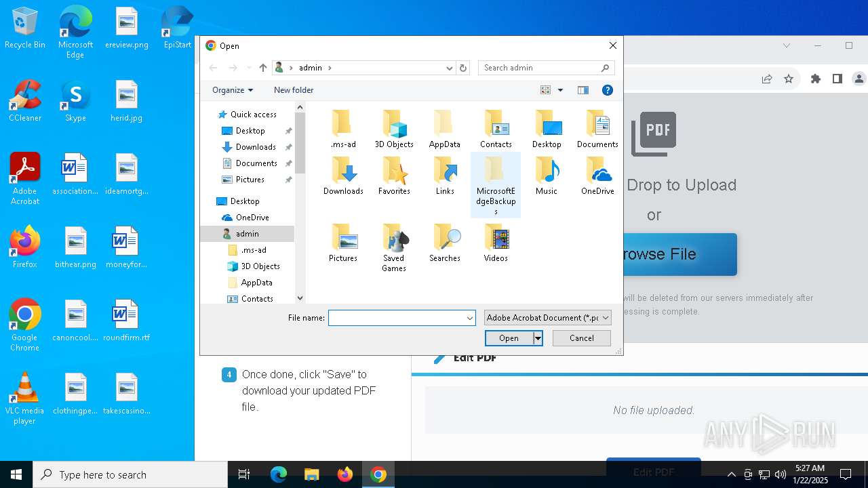868x488 pixels.
Task: Select the AppData folder in file list
Action: pyautogui.click(x=445, y=129)
